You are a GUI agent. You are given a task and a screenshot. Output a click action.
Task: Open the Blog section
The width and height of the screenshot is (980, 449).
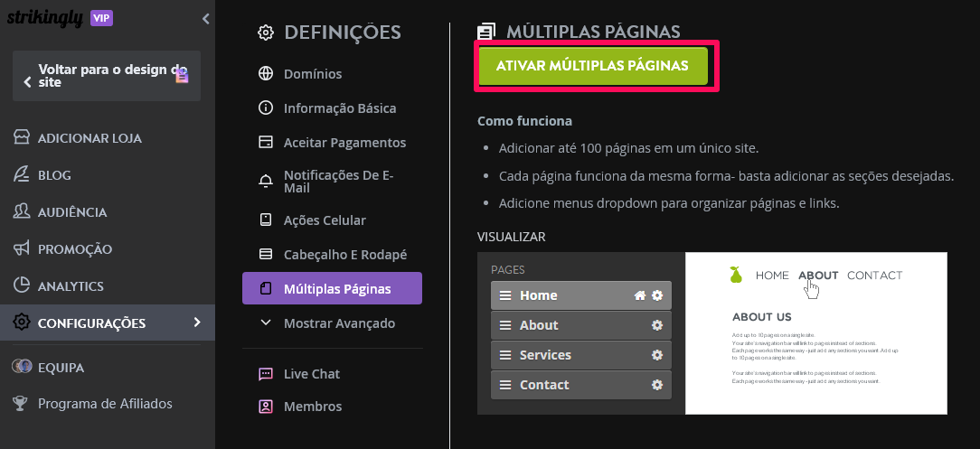click(54, 175)
